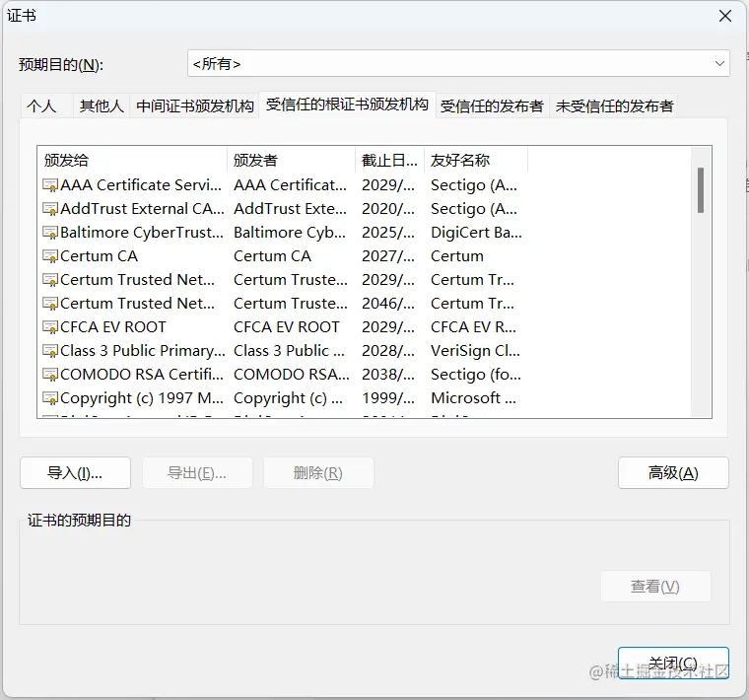Viewport: 749px width, 700px height.
Task: Click the certificate icon beside AddTrust External CA
Action: coord(50,209)
